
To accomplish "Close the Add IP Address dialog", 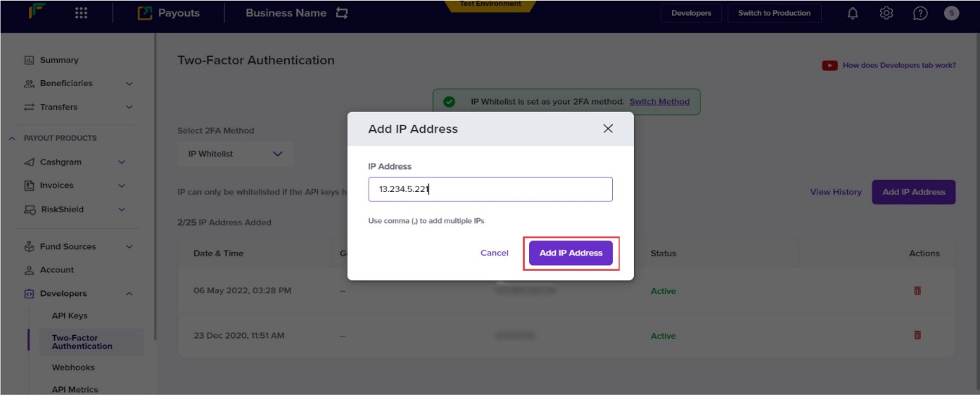I will point(608,129).
